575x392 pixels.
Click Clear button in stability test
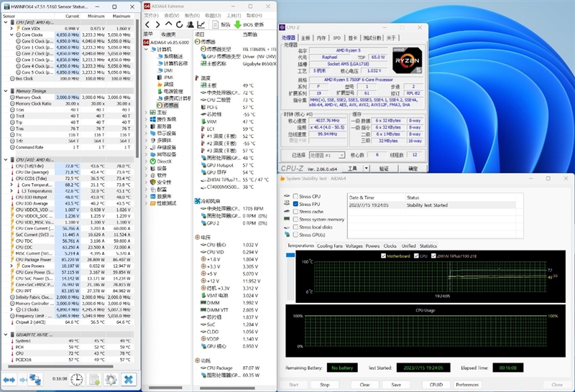coord(364,385)
